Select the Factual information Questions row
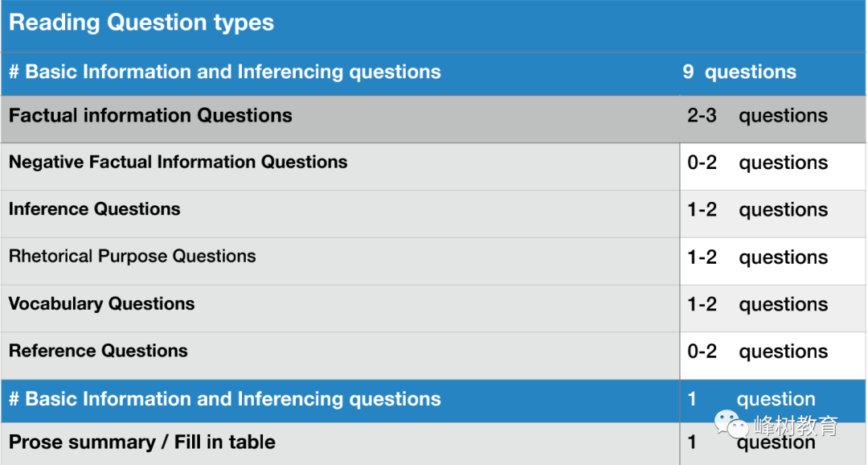The width and height of the screenshot is (868, 465). tap(434, 119)
